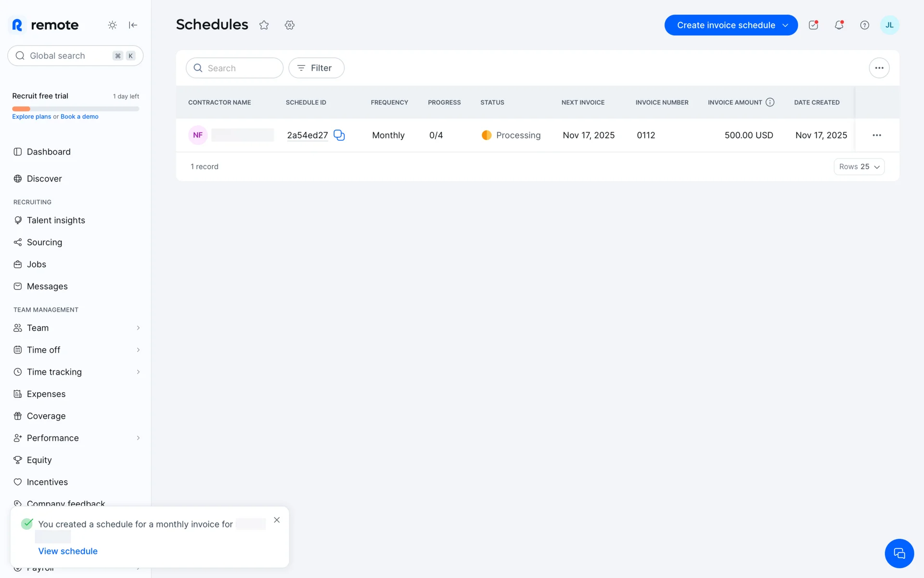Favorite the Schedules page with star icon
This screenshot has width=924, height=578.
click(264, 25)
